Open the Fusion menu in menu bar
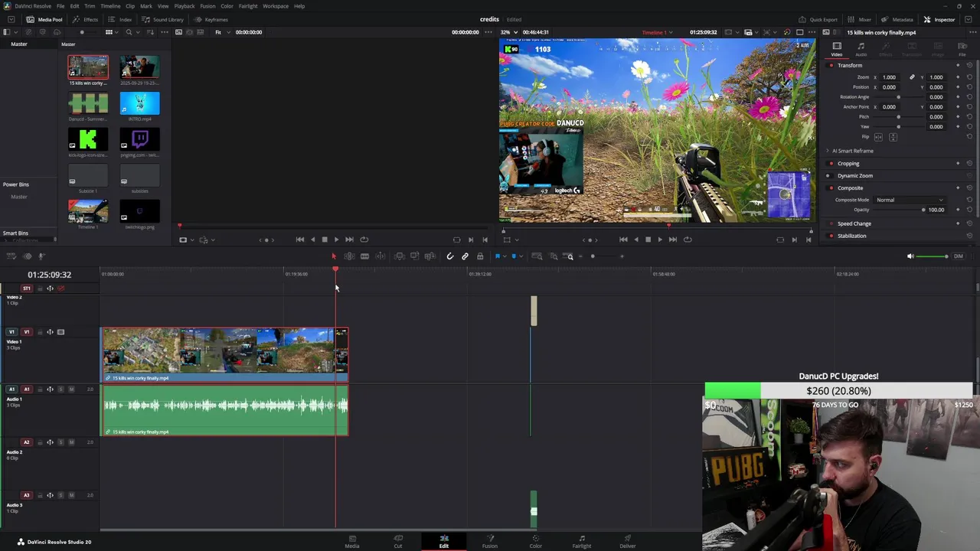This screenshot has height=551, width=980. point(207,6)
